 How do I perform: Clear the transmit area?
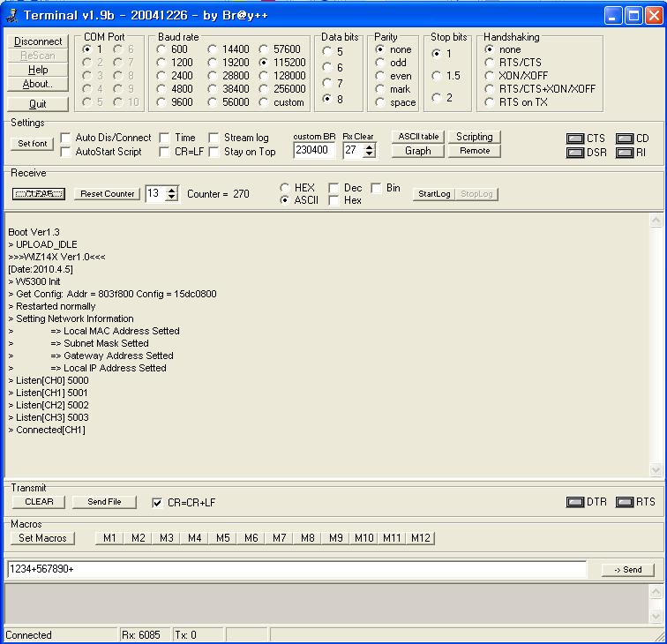pos(39,502)
